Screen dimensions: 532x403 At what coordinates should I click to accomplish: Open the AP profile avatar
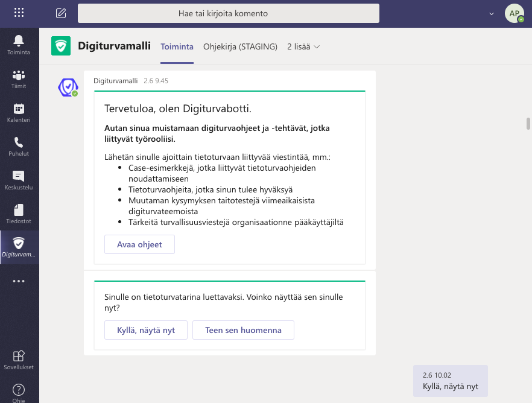tap(515, 13)
